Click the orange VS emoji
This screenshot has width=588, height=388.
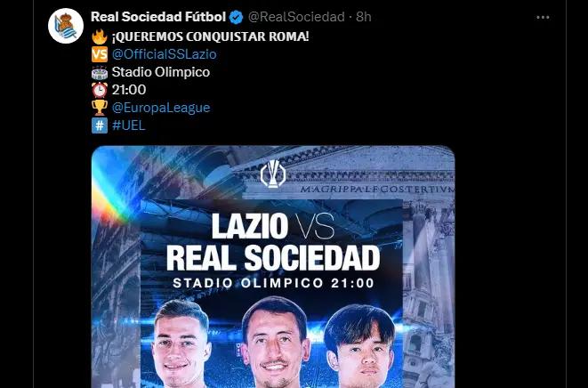[100, 54]
